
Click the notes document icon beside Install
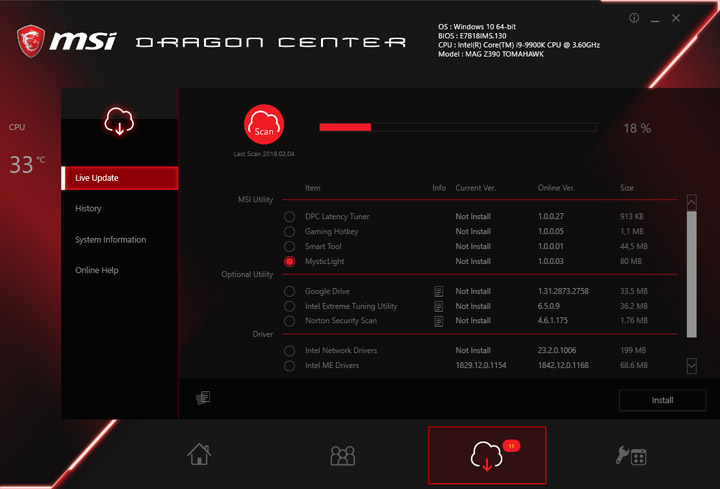203,397
